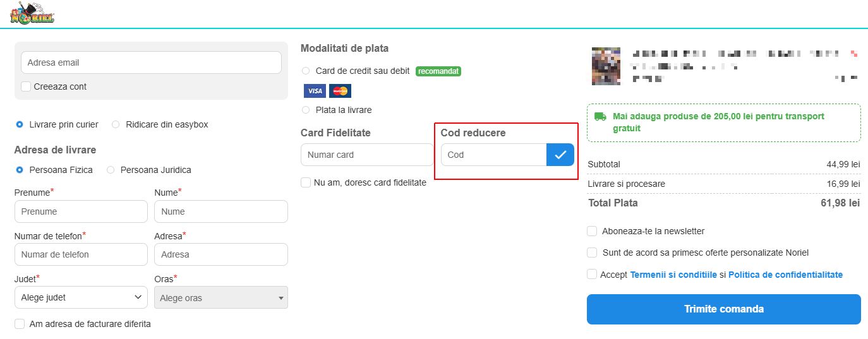Viewport: 868px width, 339px height.
Task: Click the Visa card icon
Action: [315, 91]
